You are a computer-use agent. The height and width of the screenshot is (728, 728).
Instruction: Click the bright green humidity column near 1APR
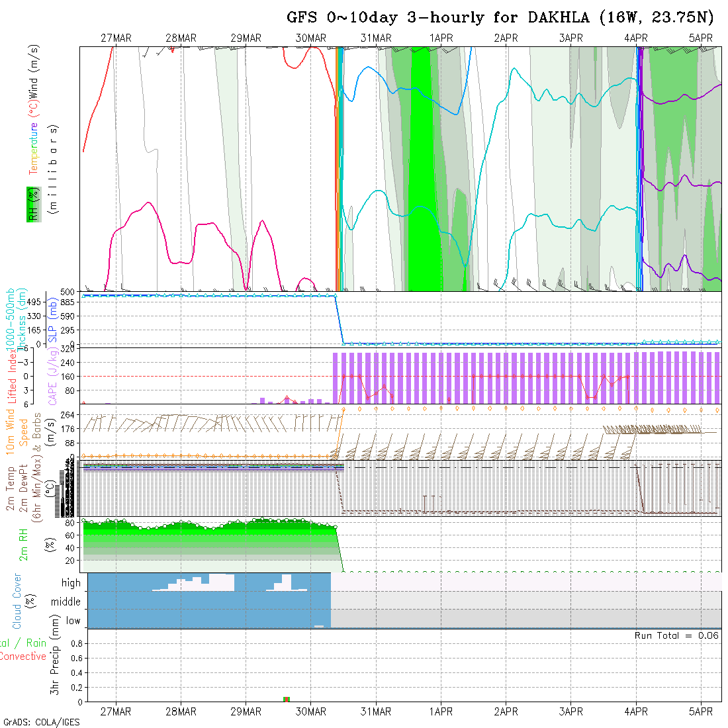[x=421, y=172]
